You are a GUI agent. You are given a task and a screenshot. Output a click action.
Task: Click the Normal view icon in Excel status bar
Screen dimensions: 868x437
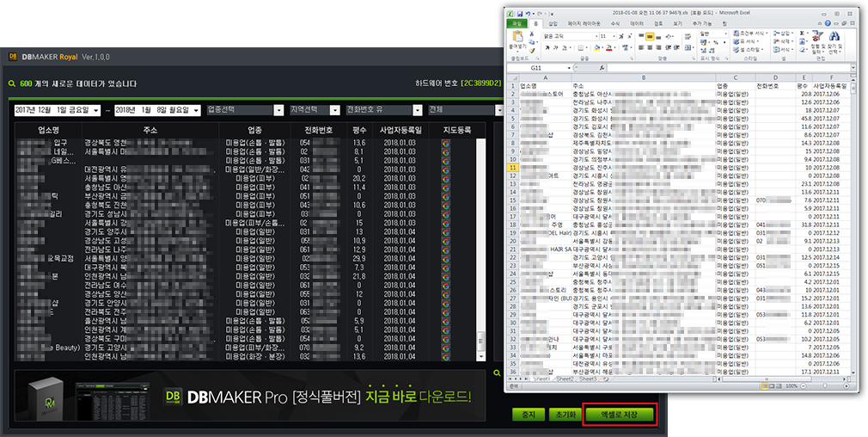(x=766, y=385)
